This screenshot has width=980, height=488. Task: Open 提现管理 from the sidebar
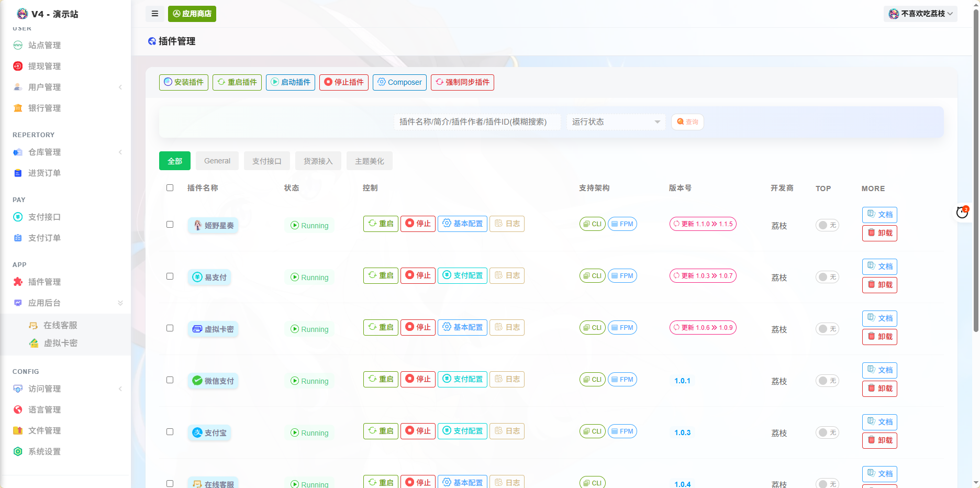point(44,66)
